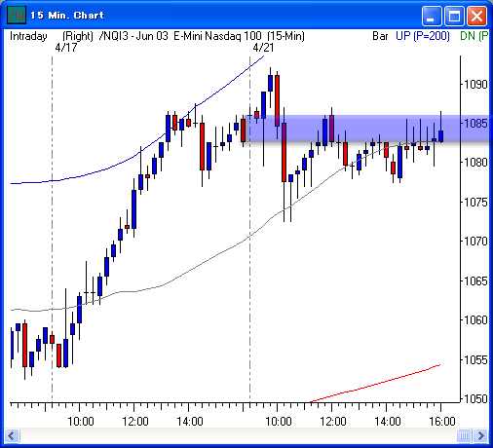Click the horizontal scrollbar thumb
Screen dimensions: 493x448
[x=464, y=435]
